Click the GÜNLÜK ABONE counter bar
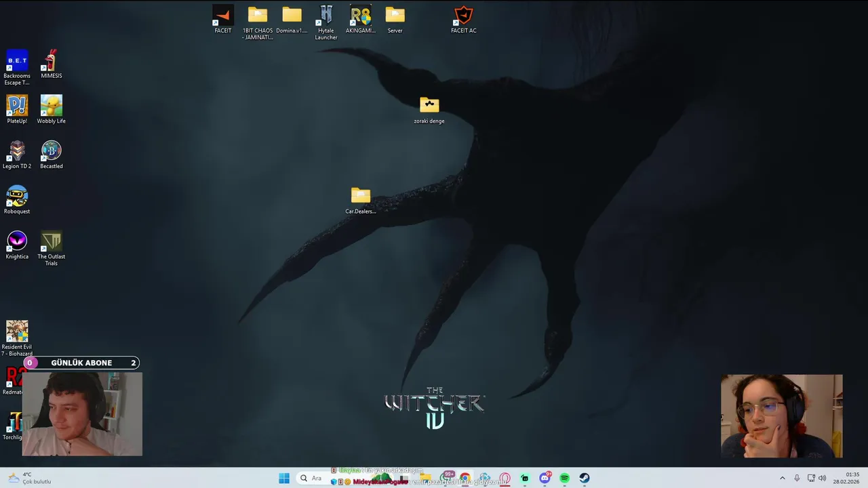 point(81,363)
